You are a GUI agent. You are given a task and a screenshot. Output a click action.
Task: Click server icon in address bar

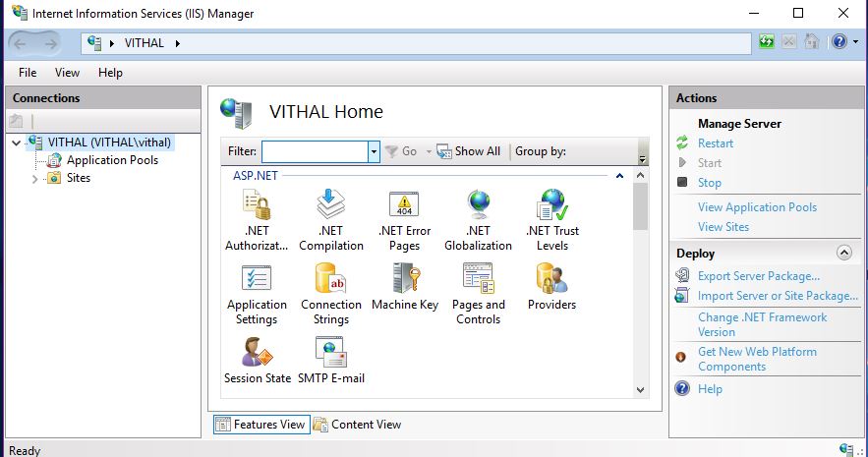(94, 43)
